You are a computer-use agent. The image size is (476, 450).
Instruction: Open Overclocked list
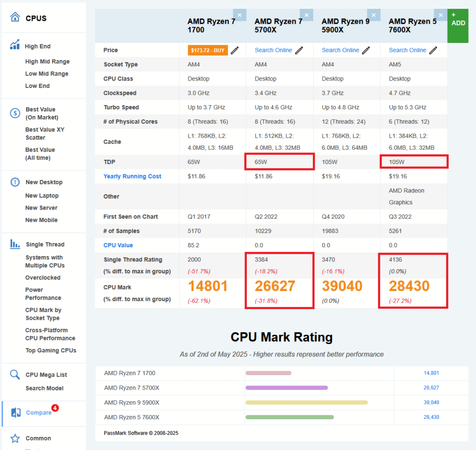(43, 278)
